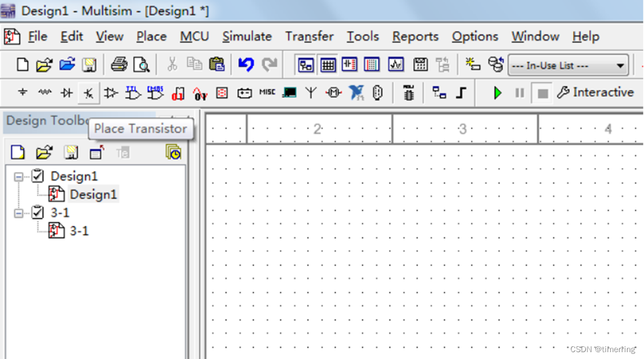Place Indicator component
The image size is (644, 359).
[222, 93]
